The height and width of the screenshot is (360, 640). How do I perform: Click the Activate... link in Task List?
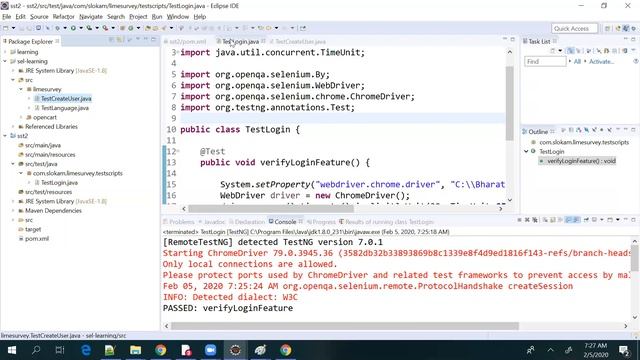601,62
